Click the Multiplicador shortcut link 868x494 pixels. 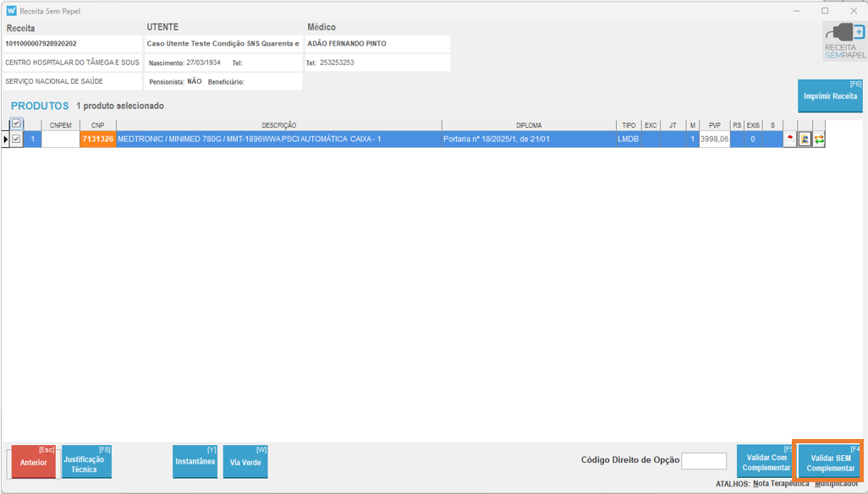point(836,484)
